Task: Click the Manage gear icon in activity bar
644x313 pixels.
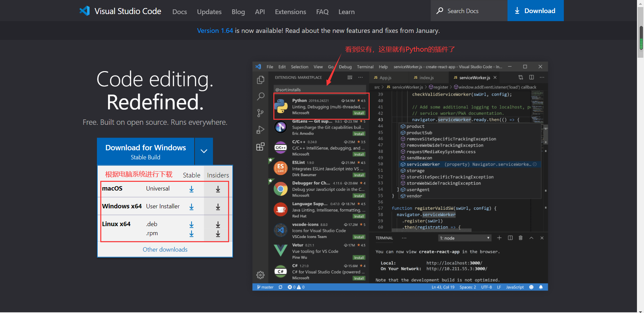Action: click(260, 275)
